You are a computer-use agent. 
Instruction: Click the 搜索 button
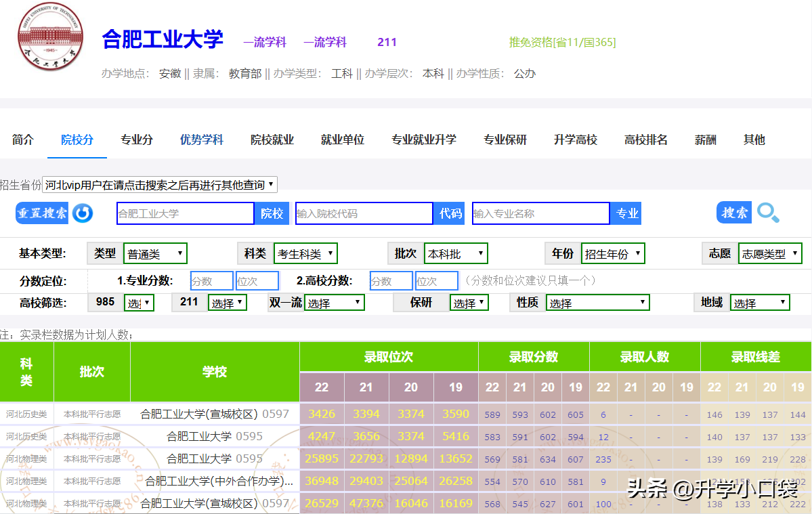click(734, 213)
